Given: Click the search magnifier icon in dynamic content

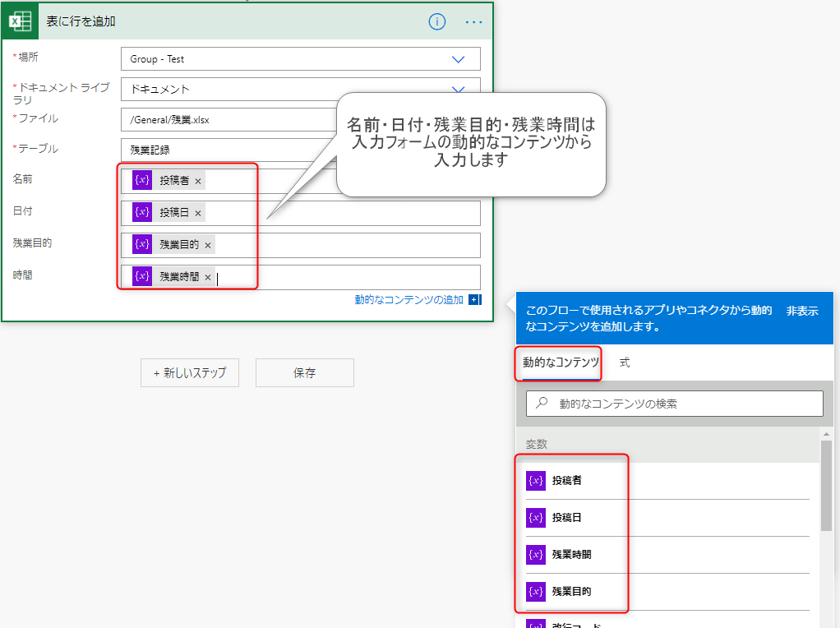Looking at the screenshot, I should click(542, 404).
